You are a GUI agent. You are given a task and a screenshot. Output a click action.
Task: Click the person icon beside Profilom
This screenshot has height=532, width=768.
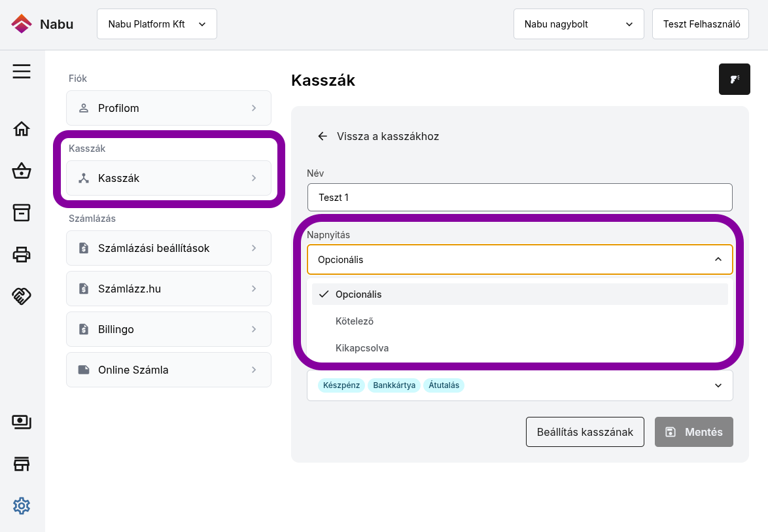pyautogui.click(x=84, y=108)
